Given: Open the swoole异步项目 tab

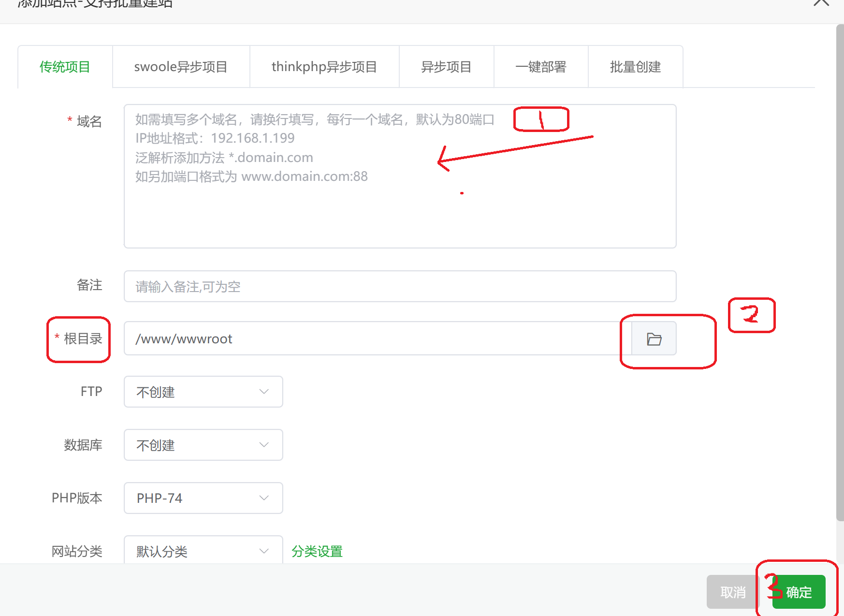Looking at the screenshot, I should click(181, 67).
